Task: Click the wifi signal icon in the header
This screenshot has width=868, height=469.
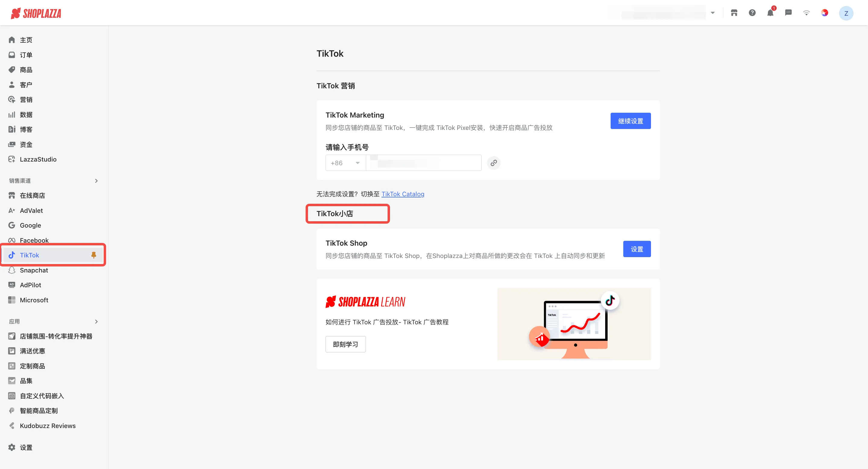Action: 806,13
